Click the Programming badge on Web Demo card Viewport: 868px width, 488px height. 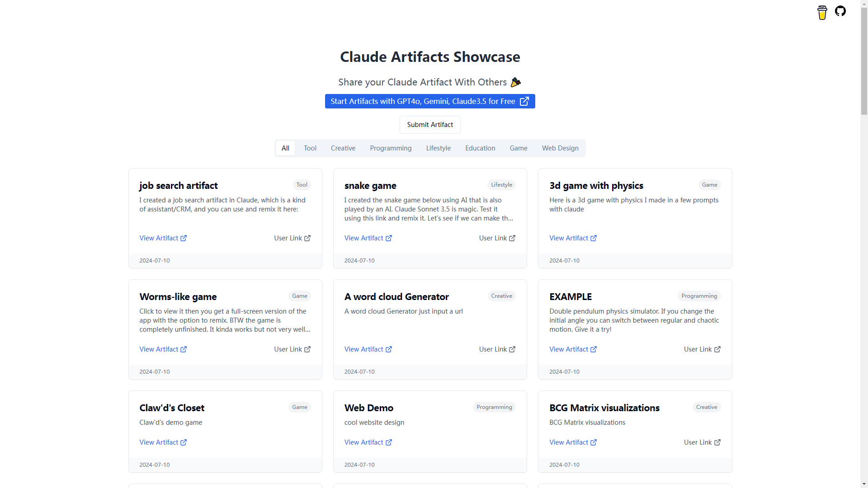click(494, 407)
